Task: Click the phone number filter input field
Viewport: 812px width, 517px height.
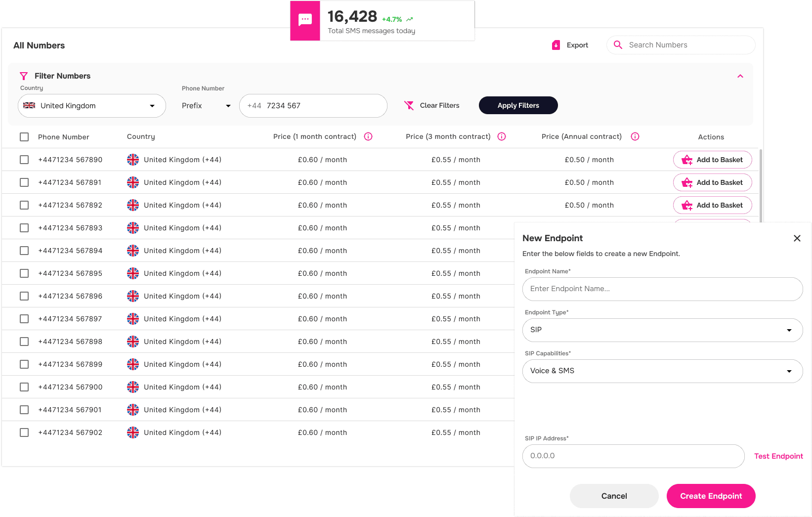Action: point(313,106)
